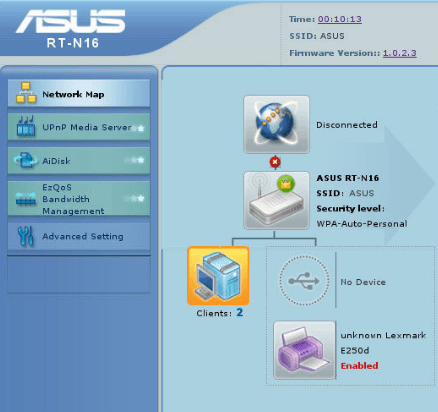Click the AiDisk sidebar icon

coord(25,160)
